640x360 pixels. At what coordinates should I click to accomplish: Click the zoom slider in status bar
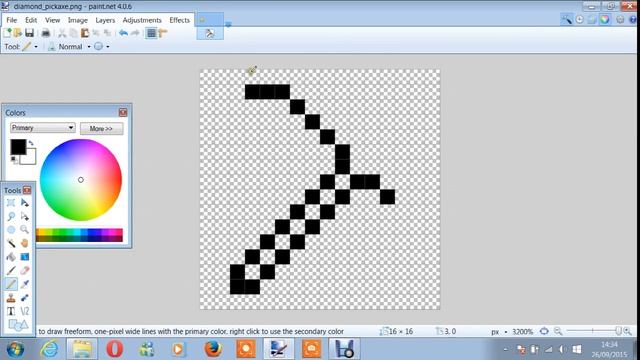tap(593, 331)
